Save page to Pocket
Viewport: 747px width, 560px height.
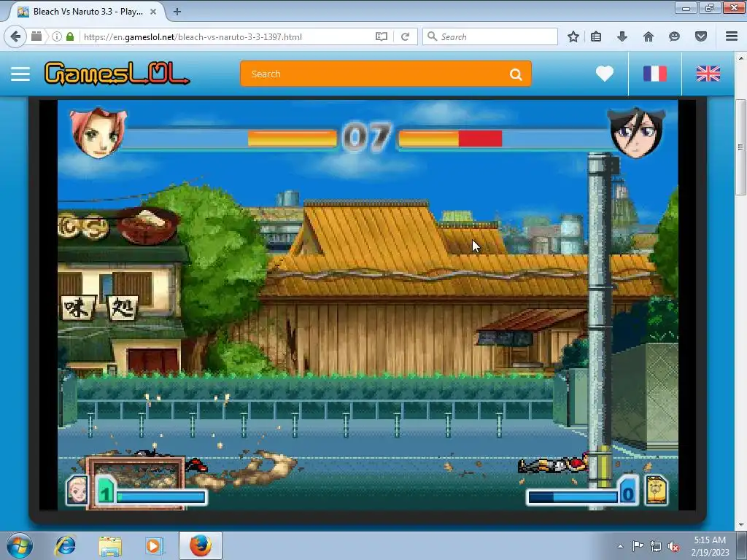[x=701, y=36]
